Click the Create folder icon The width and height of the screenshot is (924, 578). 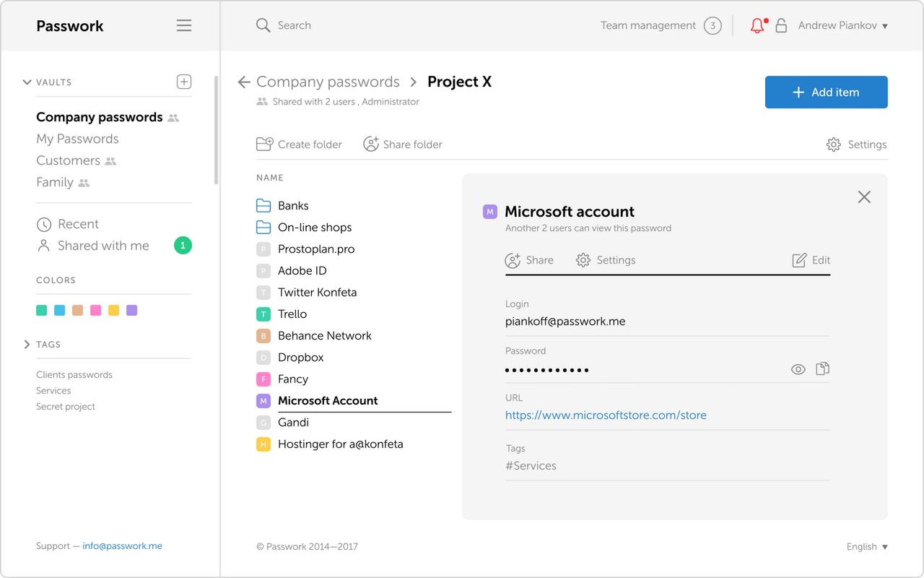coord(264,144)
